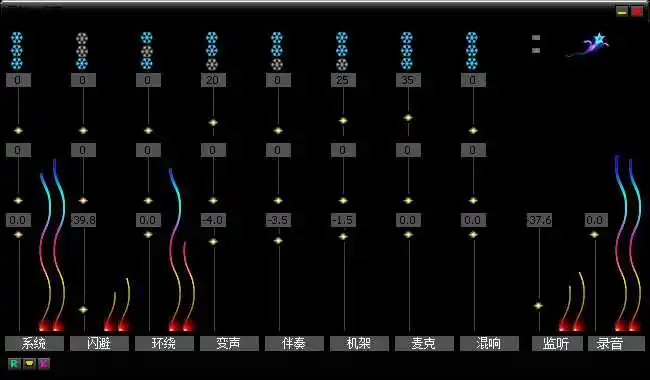Image resolution: width=650 pixels, height=380 pixels.
Task: Enable the top grey snowflake above 闪避
Action: click(82, 38)
